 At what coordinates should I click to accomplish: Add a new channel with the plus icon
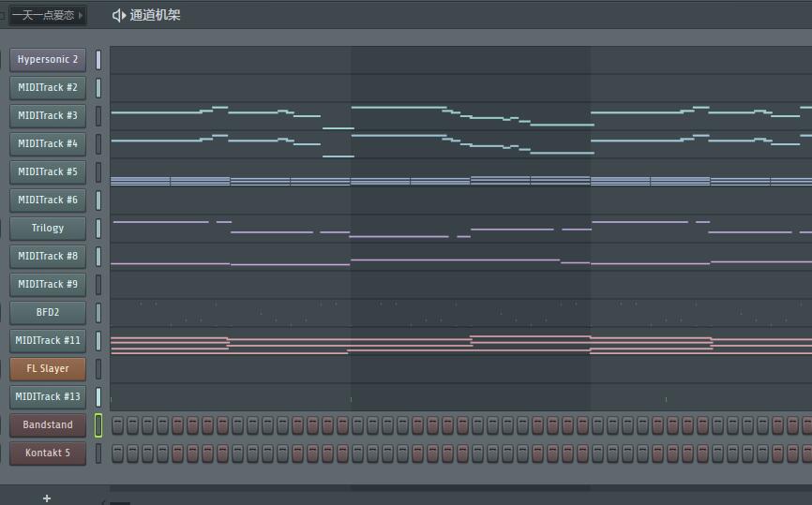point(47,498)
